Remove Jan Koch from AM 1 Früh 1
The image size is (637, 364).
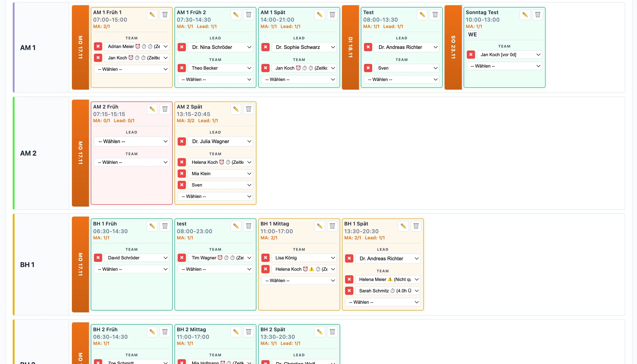98,58
